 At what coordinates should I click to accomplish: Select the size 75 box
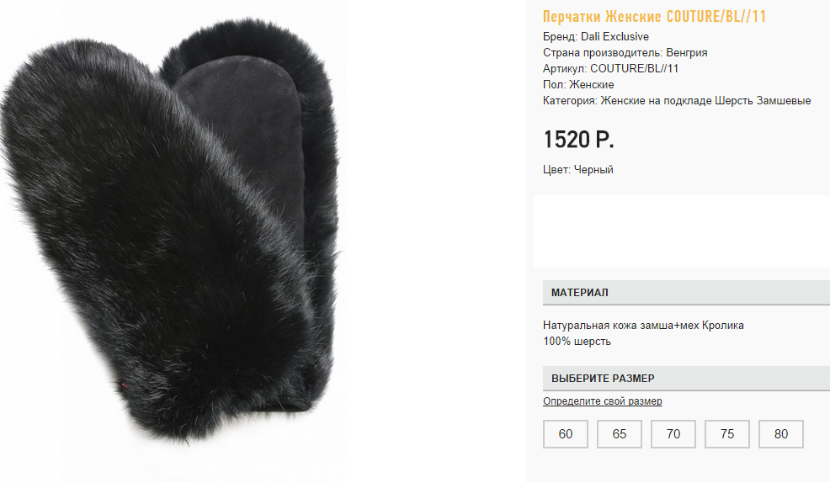[x=727, y=434]
